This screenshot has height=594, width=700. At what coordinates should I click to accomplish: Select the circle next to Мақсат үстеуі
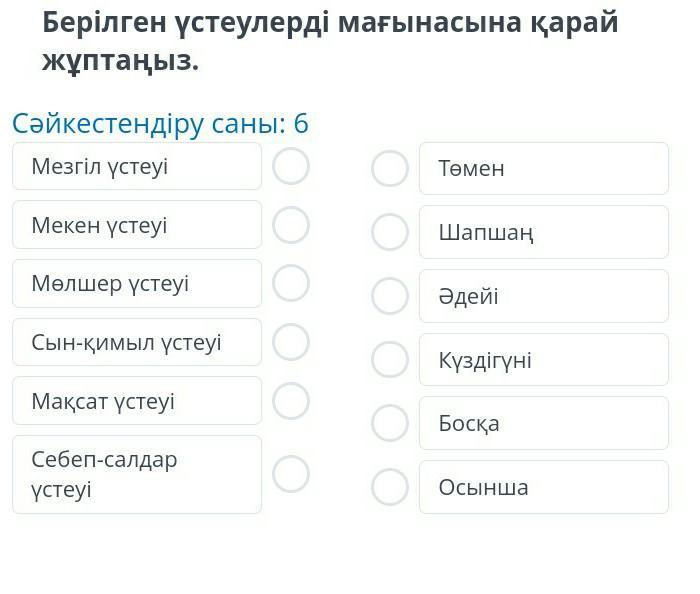291,401
